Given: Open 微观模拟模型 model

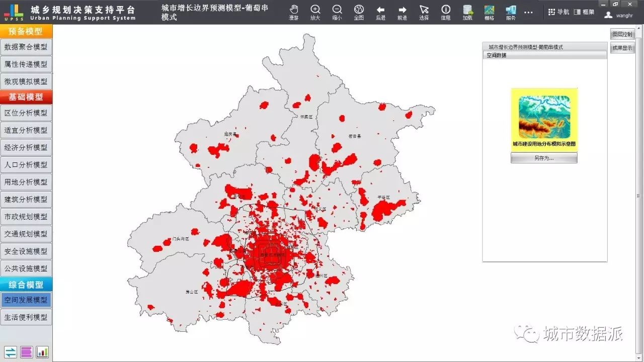Looking at the screenshot, I should [x=26, y=81].
